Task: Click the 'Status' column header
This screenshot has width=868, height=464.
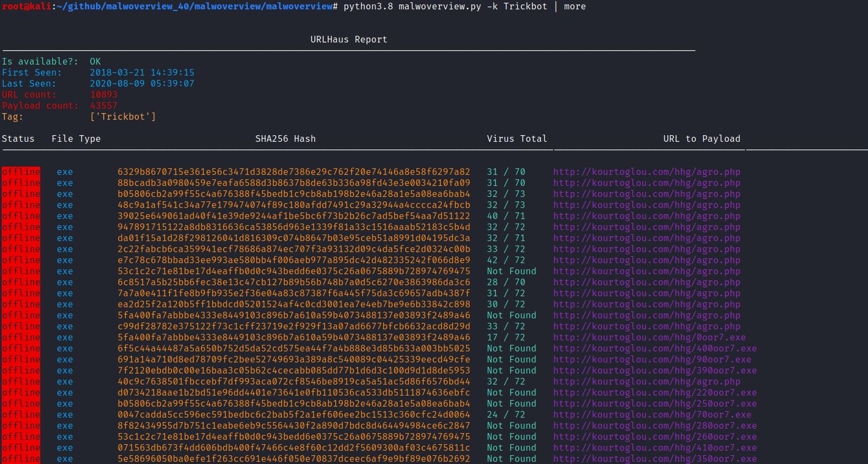Action: [18, 139]
